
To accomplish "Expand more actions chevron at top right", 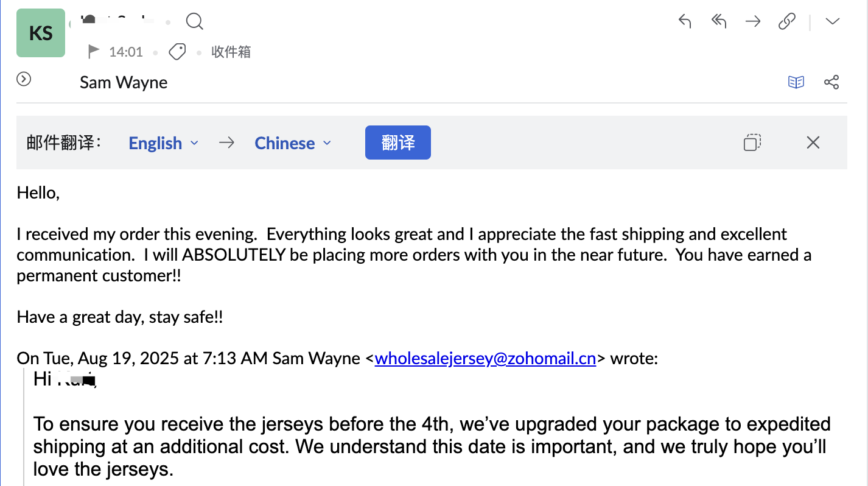I will (832, 22).
